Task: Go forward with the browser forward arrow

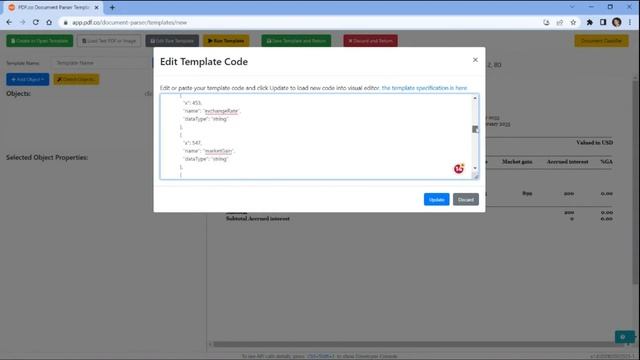Action: click(22, 22)
